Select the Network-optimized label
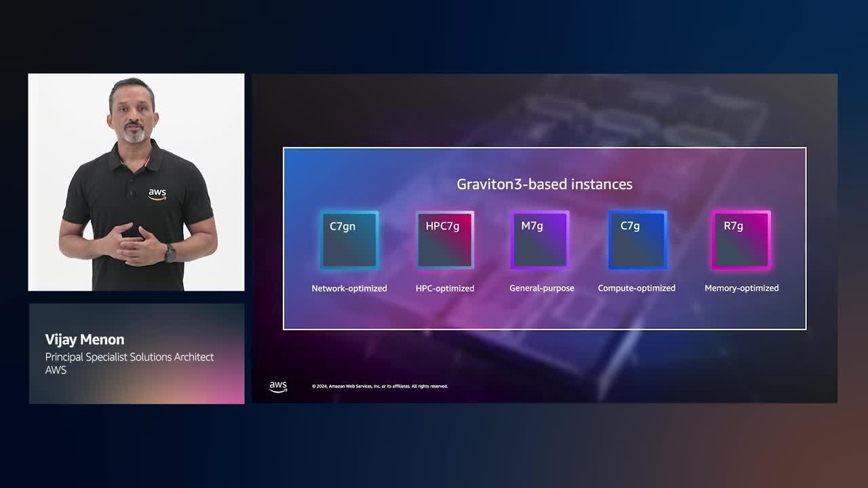 click(x=349, y=288)
